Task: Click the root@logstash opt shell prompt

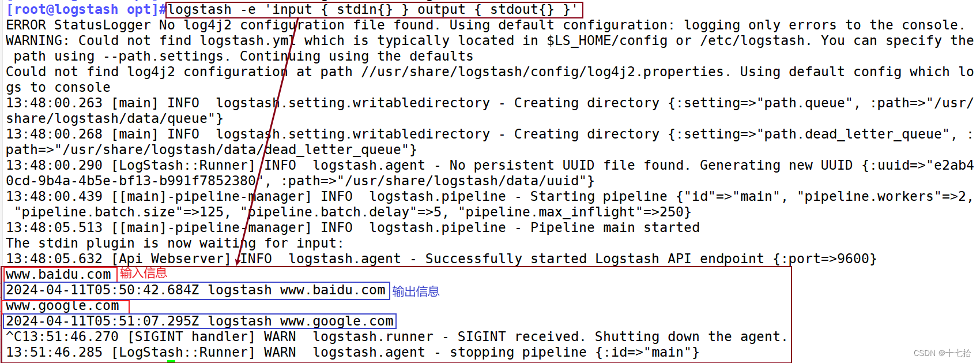Action: (x=86, y=10)
